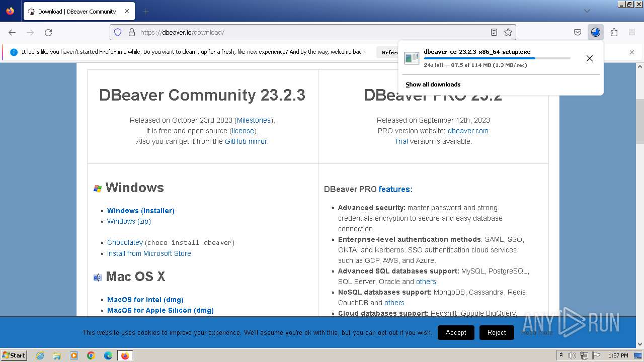Click the dbeaver-ce setup file icon in downloads
Screen dimensions: 644x362
coord(412,58)
